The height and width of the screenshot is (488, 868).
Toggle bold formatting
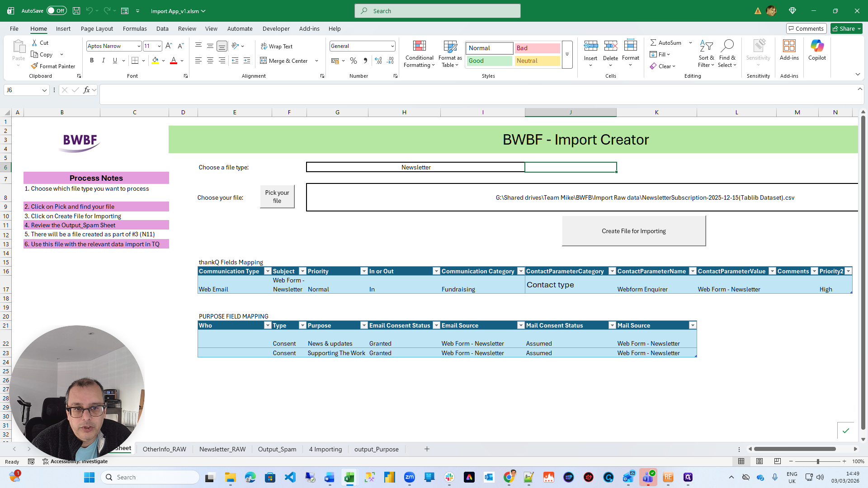click(x=92, y=60)
